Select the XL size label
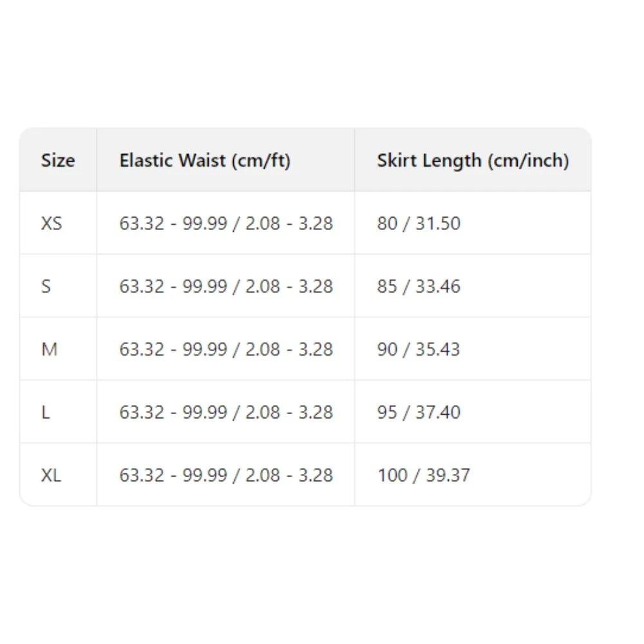The width and height of the screenshot is (644, 644). (x=52, y=475)
